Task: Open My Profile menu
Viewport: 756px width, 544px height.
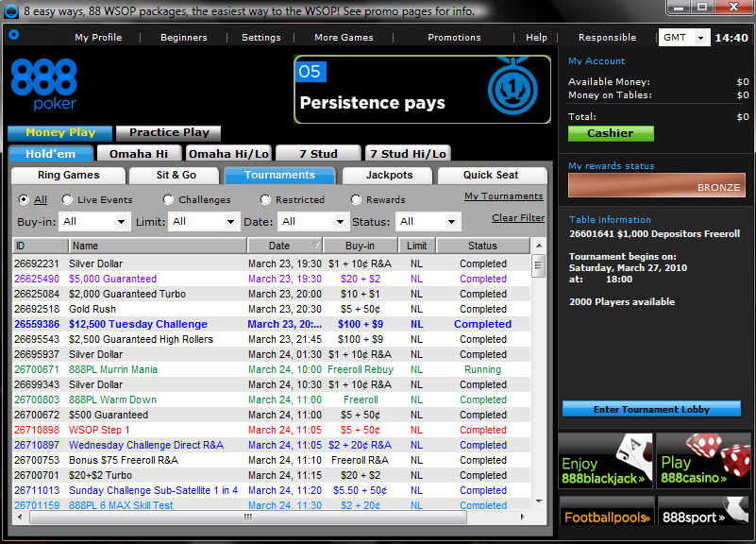Action: pos(98,37)
